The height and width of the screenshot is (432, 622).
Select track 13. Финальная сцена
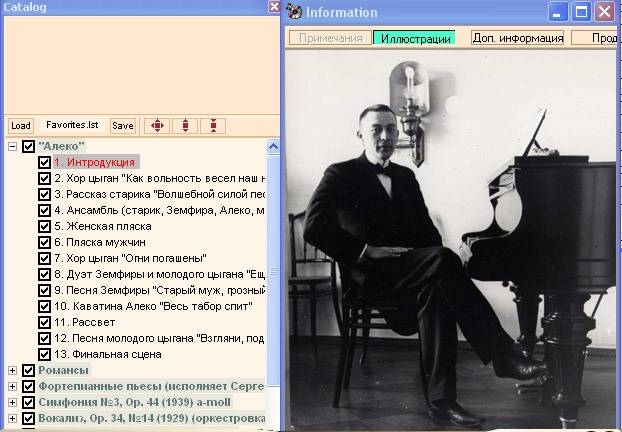point(108,354)
